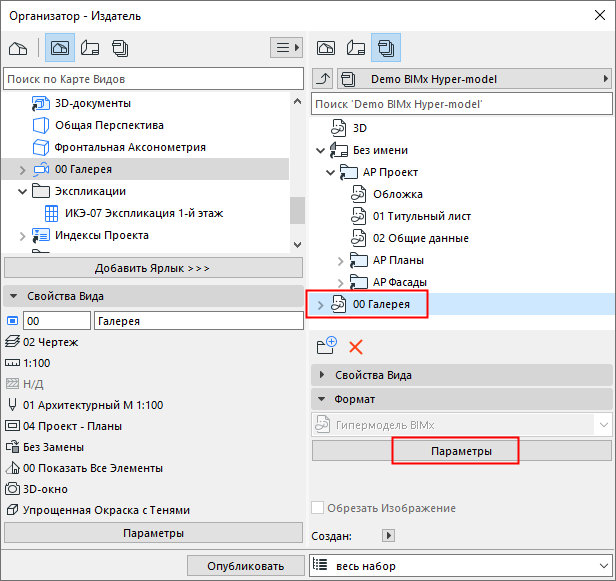The height and width of the screenshot is (581, 616).
Task: Click the view name field Галерея
Action: click(199, 321)
